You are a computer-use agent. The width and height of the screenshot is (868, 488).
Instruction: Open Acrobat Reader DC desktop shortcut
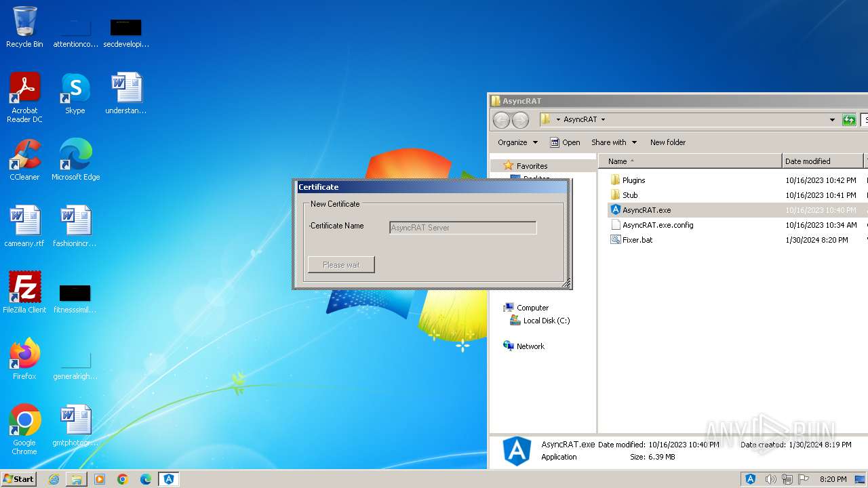24,97
